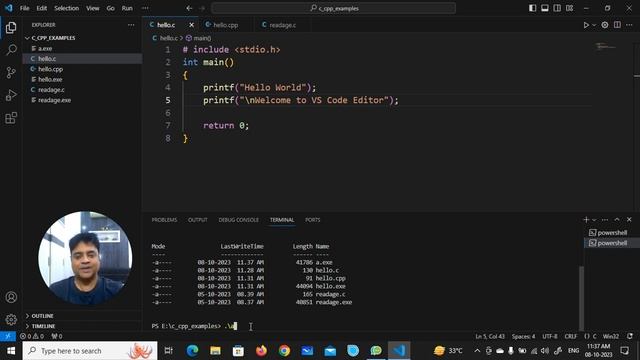Open the Search view in activity bar
The width and height of the screenshot is (640, 360).
coord(11,50)
